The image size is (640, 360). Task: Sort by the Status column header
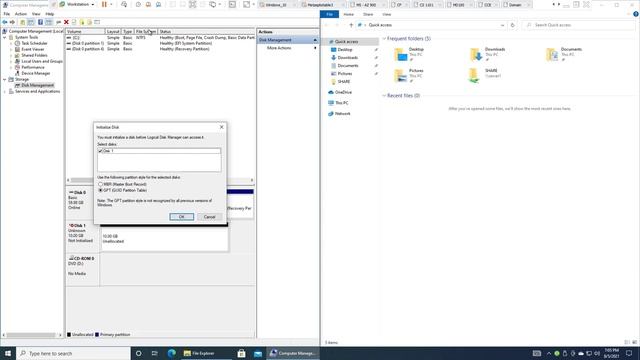click(x=206, y=31)
